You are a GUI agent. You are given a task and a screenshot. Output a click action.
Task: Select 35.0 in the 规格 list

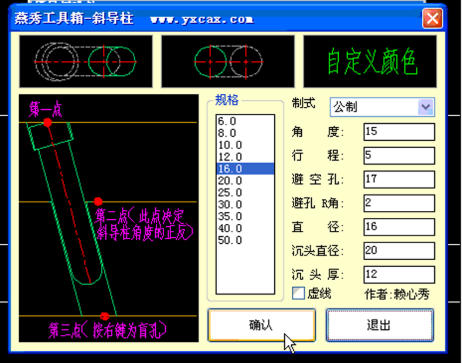245,216
